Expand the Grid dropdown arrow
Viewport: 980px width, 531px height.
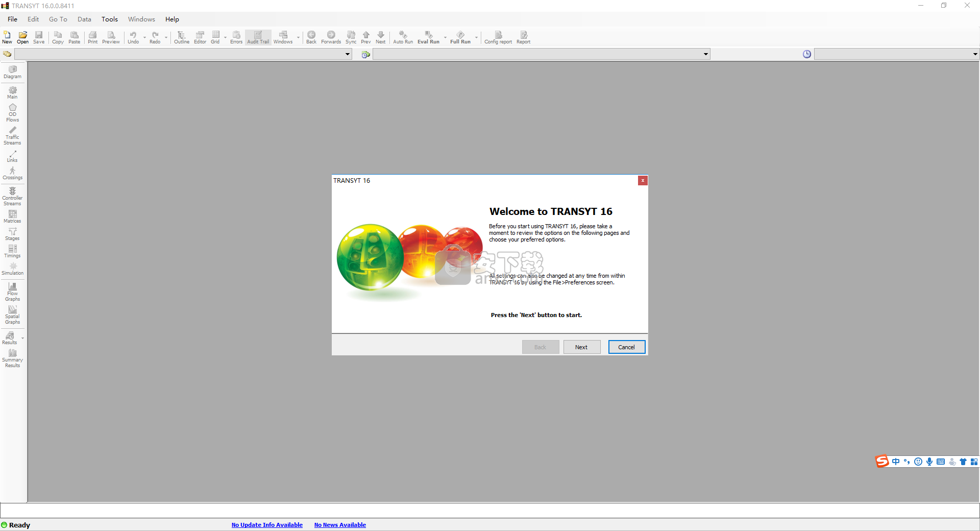coord(225,37)
